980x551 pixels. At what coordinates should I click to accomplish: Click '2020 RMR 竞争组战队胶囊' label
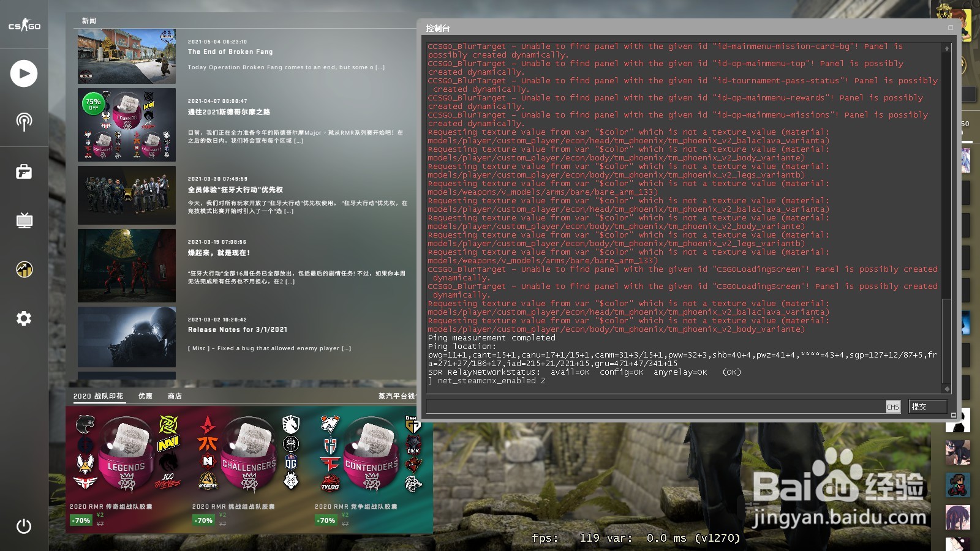point(356,507)
